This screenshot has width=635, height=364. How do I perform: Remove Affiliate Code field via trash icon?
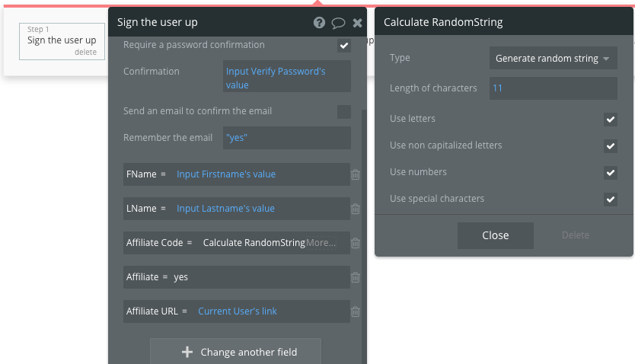pos(356,243)
